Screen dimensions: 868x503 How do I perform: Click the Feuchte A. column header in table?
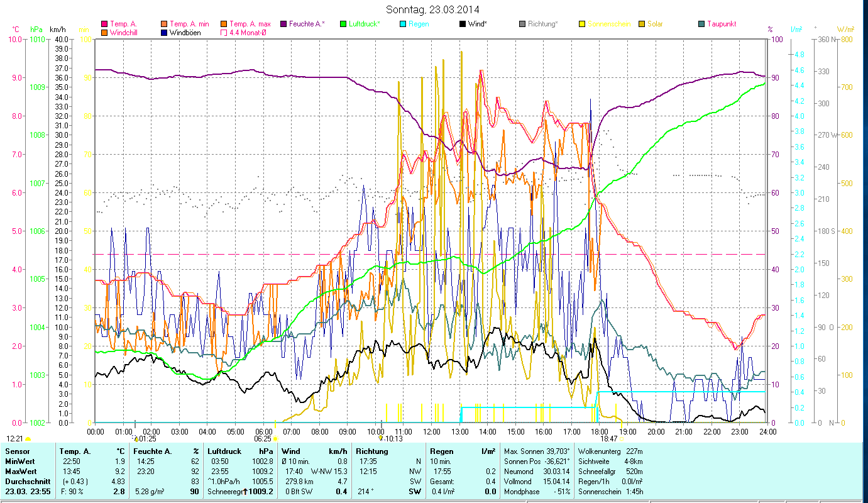click(x=152, y=451)
